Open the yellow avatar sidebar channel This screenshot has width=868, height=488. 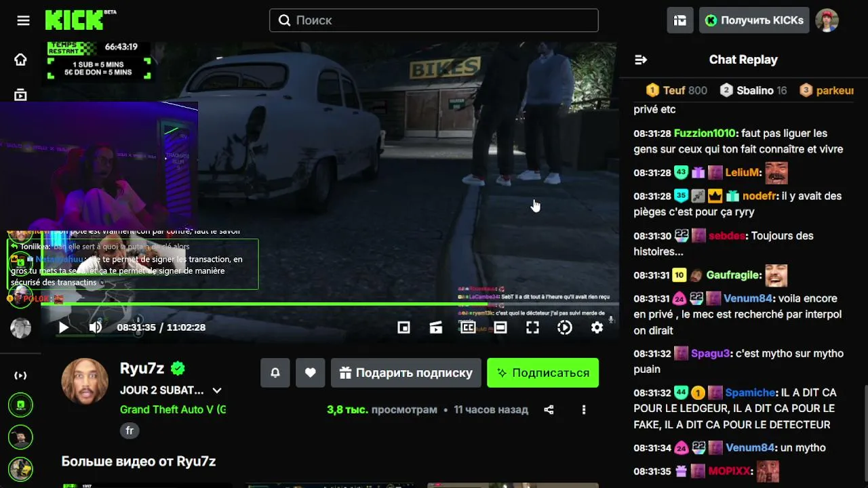click(20, 469)
